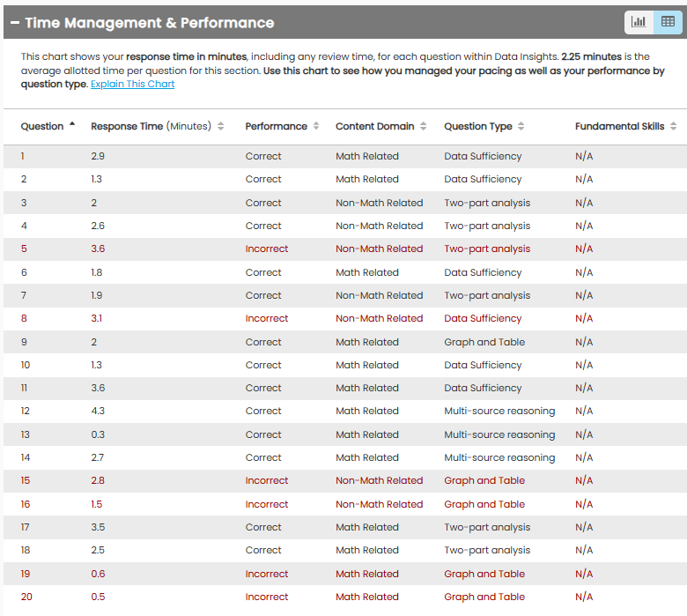The width and height of the screenshot is (687, 616).
Task: Click Incorrect in question 8 row
Action: pyautogui.click(x=266, y=319)
